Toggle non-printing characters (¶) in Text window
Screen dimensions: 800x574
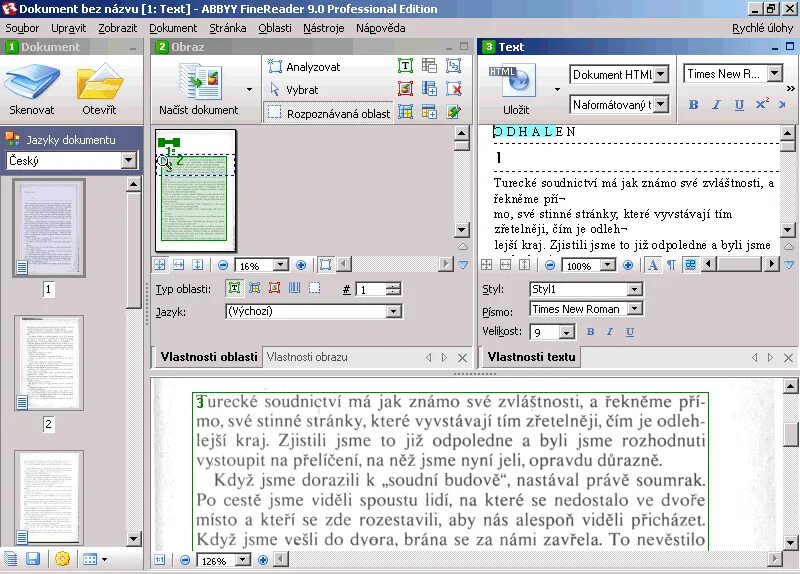point(671,265)
